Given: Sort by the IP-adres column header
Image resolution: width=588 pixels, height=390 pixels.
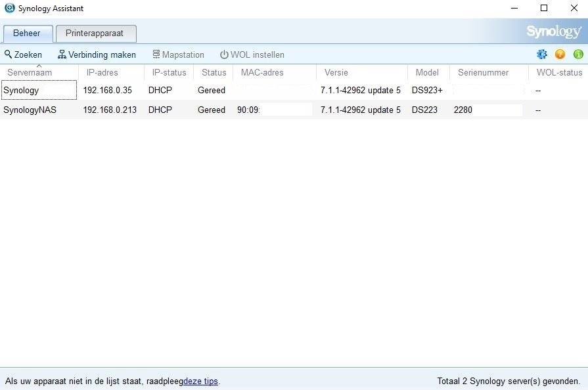Looking at the screenshot, I should (x=111, y=72).
